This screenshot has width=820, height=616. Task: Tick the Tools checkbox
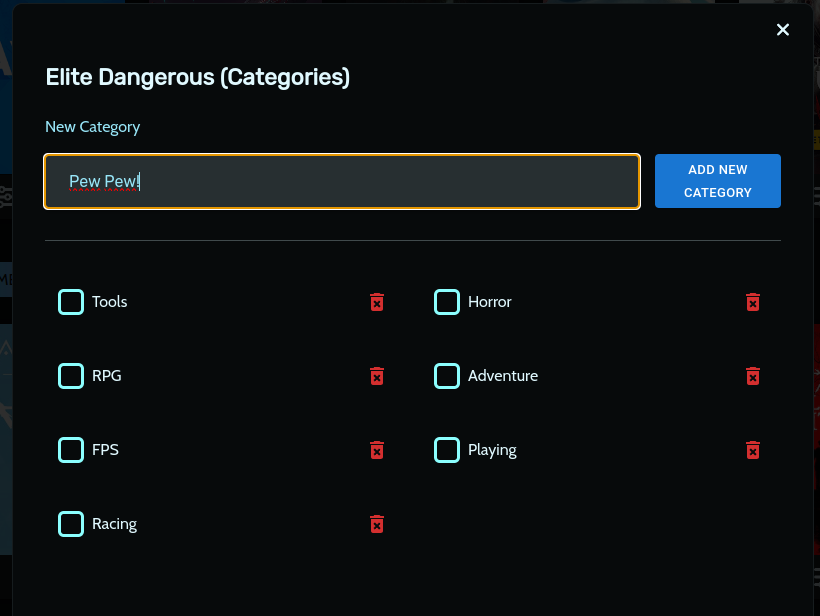[71, 302]
